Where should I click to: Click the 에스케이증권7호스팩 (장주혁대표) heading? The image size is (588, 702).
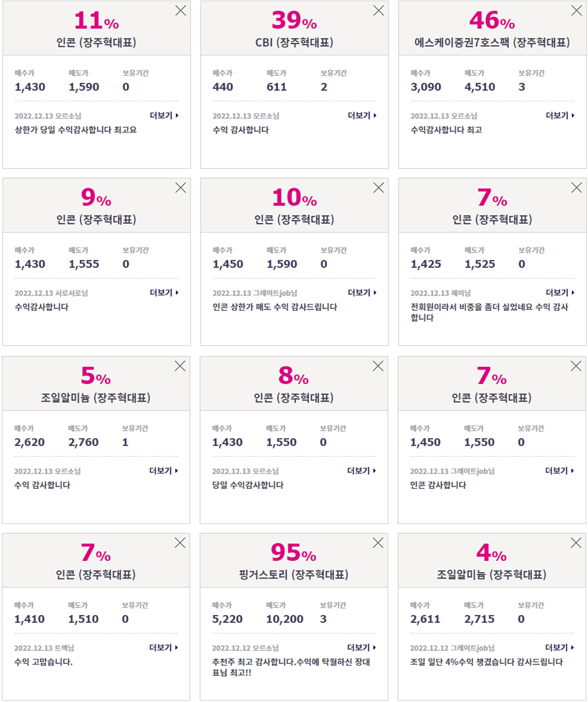pos(492,42)
